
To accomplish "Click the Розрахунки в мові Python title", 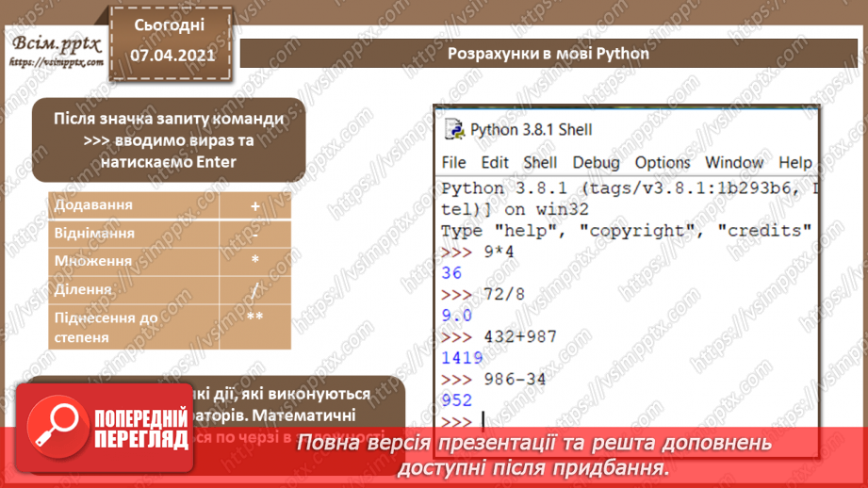I will click(548, 54).
